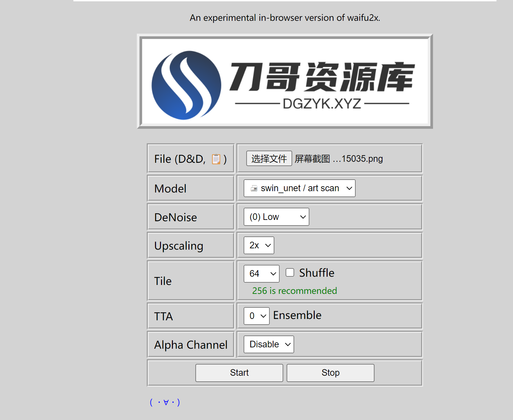Open the Tile size dropdown showing 64
Viewport: 513px width, 420px height.
tap(261, 274)
